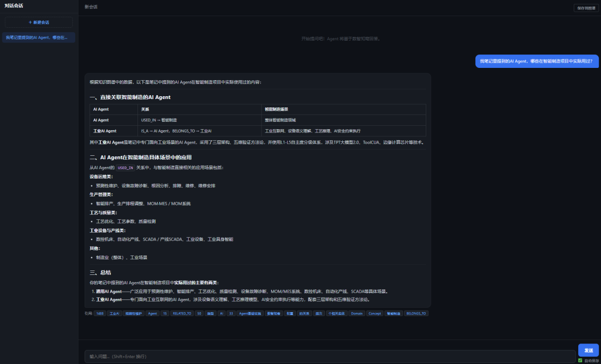Click the Agent基础设施 citation tag
The image size is (601, 364).
coord(250,313)
